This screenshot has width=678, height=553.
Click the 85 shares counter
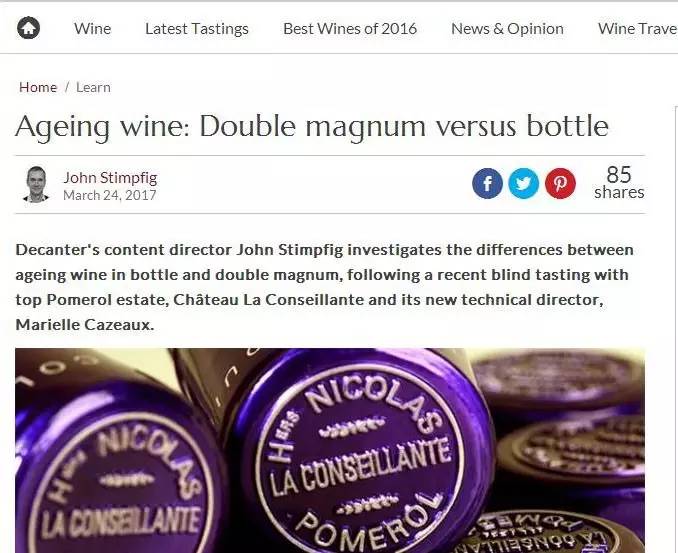coord(619,182)
